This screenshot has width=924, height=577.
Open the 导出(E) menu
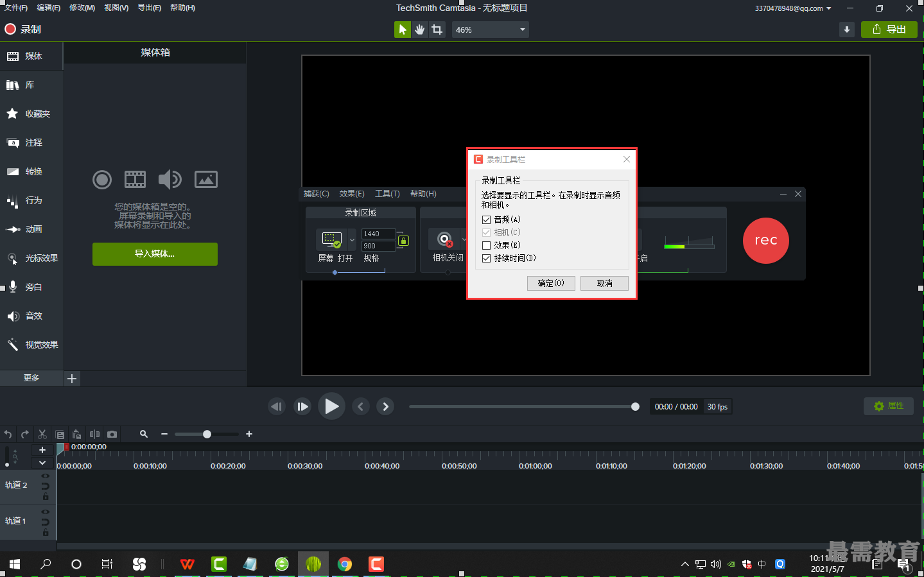coord(150,8)
